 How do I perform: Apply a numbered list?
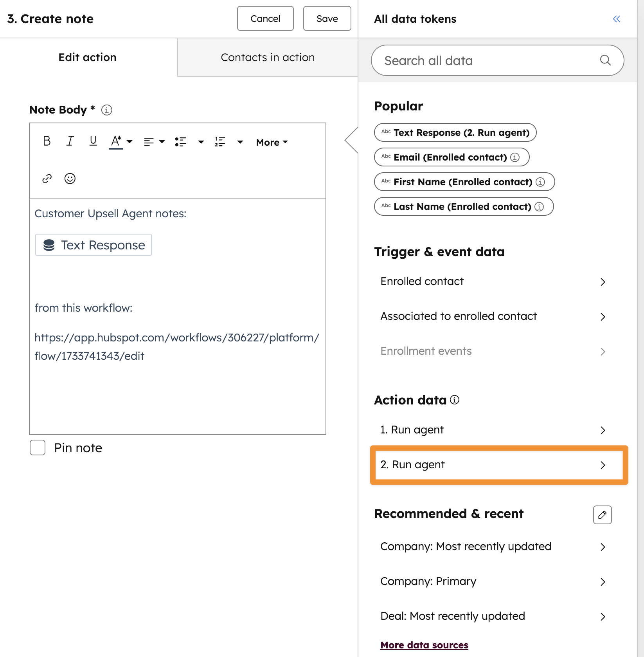coord(220,142)
